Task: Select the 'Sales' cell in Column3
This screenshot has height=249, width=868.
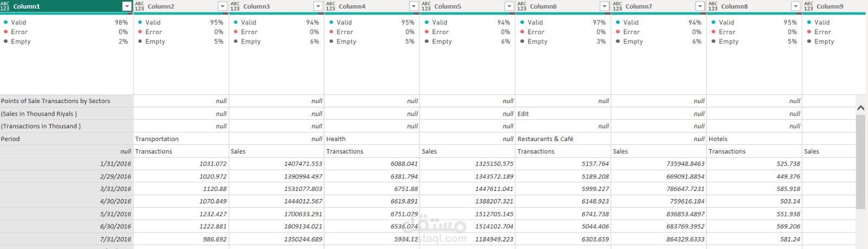Action: pos(277,151)
